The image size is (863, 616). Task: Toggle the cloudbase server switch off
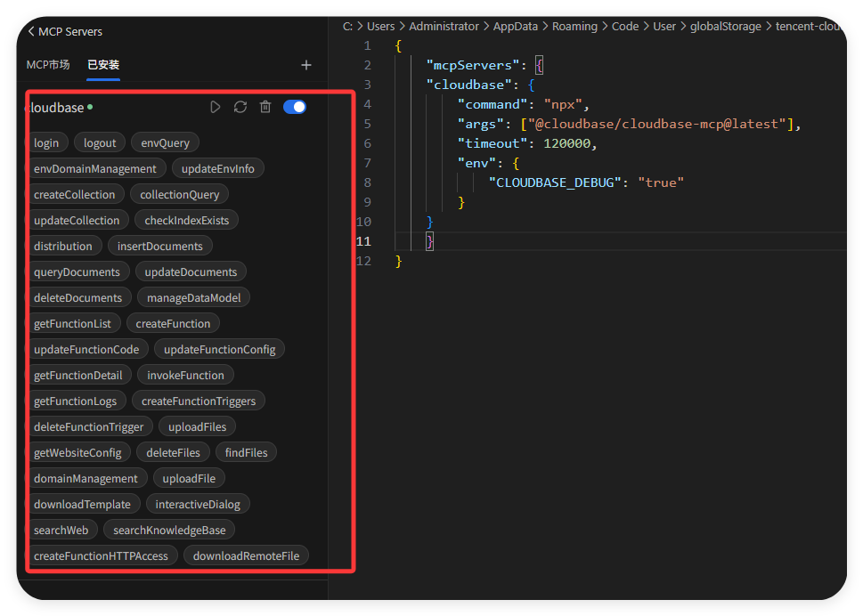(x=295, y=107)
